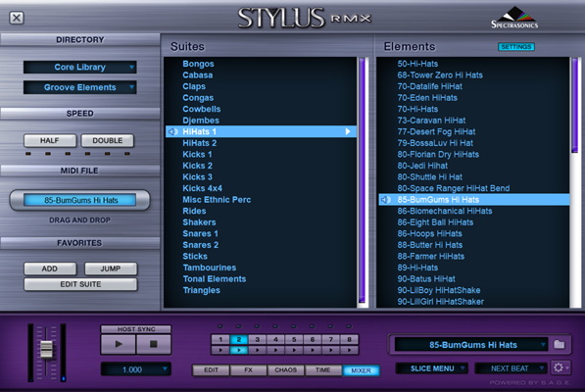Screen dimensions: 585x392
Task: Click the Edit Suite button
Action: coord(80,284)
